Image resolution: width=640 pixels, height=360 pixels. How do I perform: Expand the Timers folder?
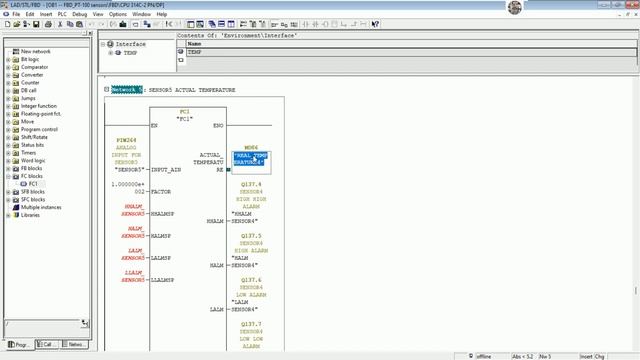click(8, 153)
